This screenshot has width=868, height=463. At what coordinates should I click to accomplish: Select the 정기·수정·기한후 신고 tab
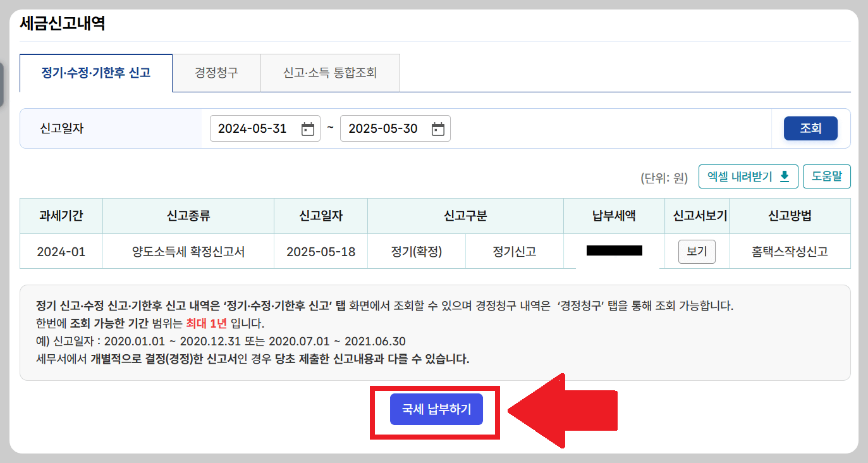tap(95, 73)
